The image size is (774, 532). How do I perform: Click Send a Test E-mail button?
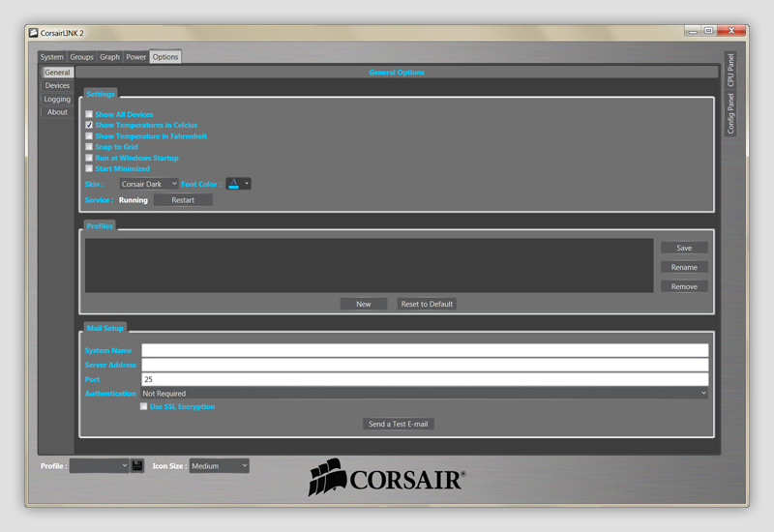[x=399, y=424]
